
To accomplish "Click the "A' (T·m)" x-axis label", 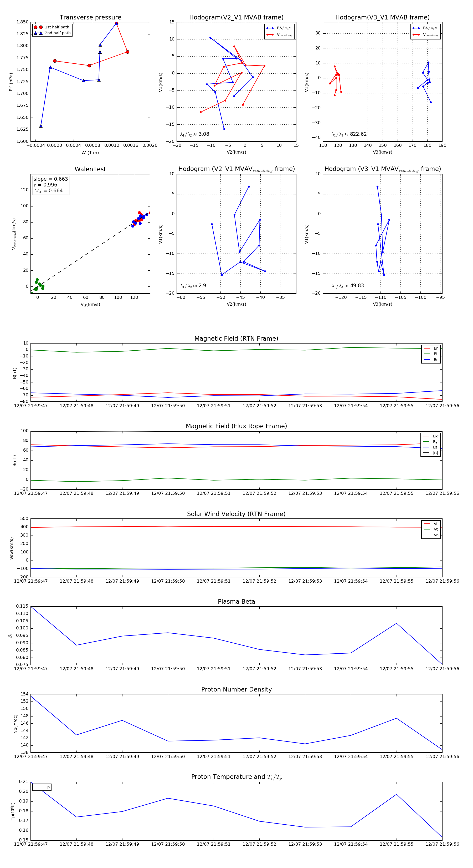I will point(90,153).
